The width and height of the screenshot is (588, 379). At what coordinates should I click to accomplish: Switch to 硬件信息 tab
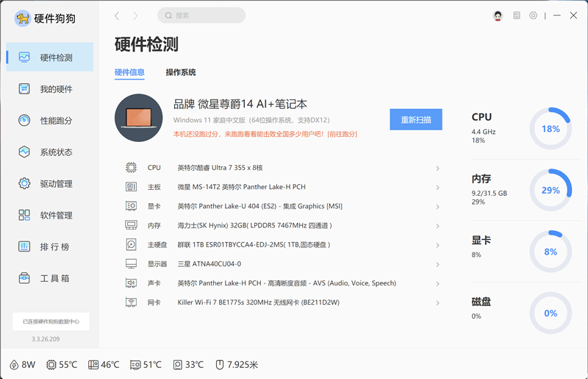129,72
